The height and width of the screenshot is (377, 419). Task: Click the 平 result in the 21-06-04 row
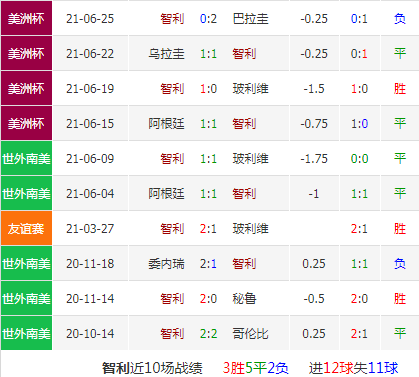tap(400, 194)
